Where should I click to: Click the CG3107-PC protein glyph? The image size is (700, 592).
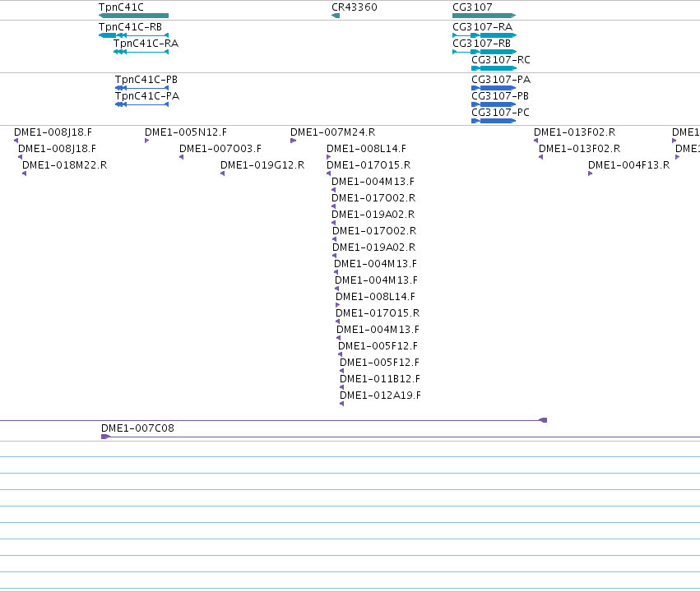click(x=494, y=121)
